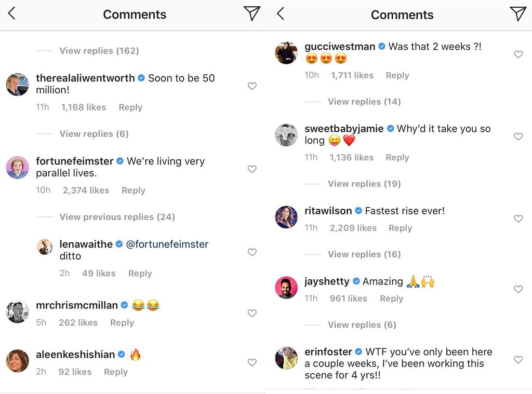532x394 pixels.
Task: Reply to lenawaithe's ditto comment
Action: point(140,274)
